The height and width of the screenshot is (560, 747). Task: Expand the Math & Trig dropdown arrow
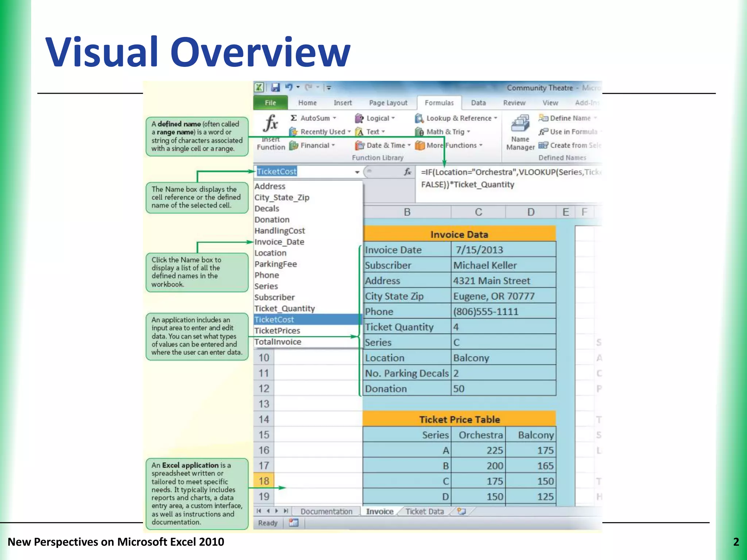pos(469,132)
